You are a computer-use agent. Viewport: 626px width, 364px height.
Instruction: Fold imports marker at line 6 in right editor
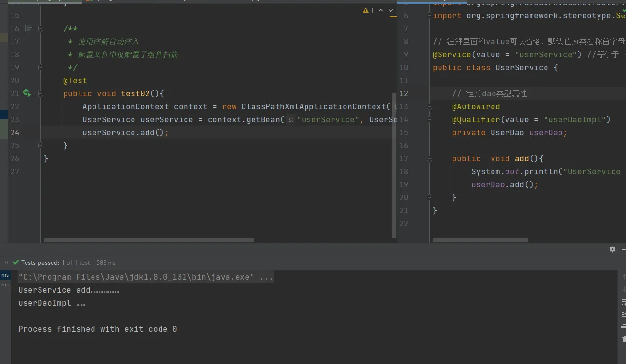click(x=429, y=15)
